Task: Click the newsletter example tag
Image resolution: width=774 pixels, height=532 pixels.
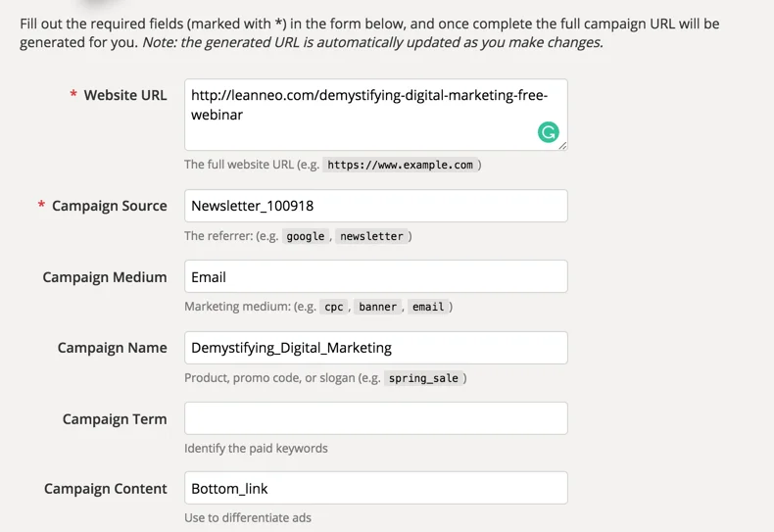Action: click(x=371, y=236)
